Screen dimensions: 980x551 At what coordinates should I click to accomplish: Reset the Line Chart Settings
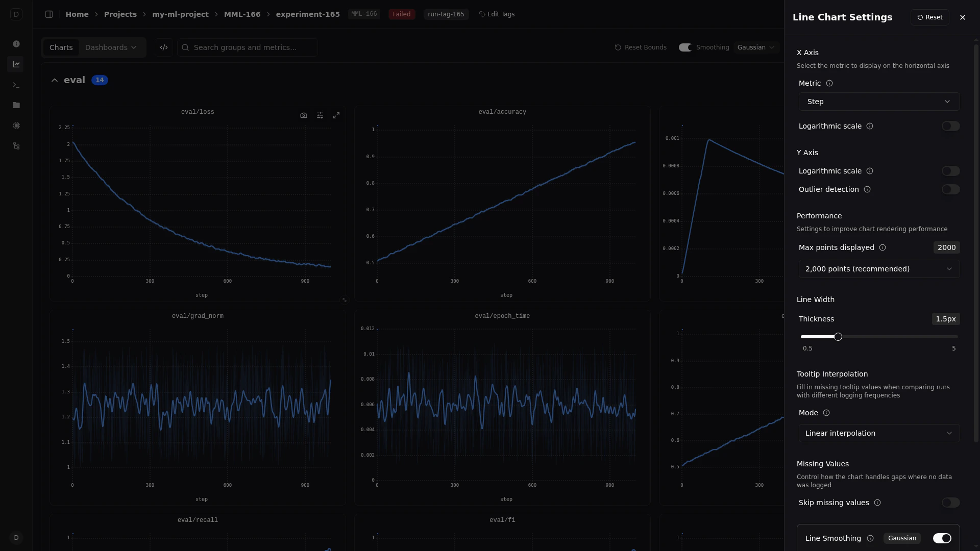click(x=929, y=17)
